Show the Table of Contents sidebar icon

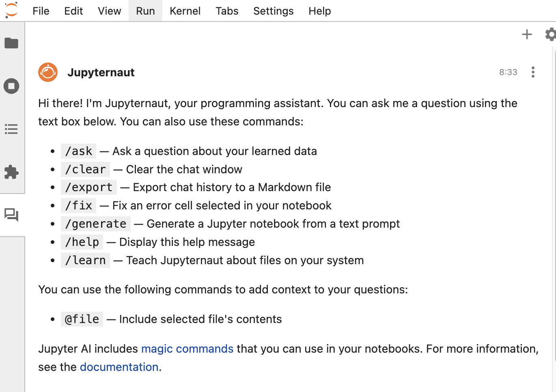point(11,129)
